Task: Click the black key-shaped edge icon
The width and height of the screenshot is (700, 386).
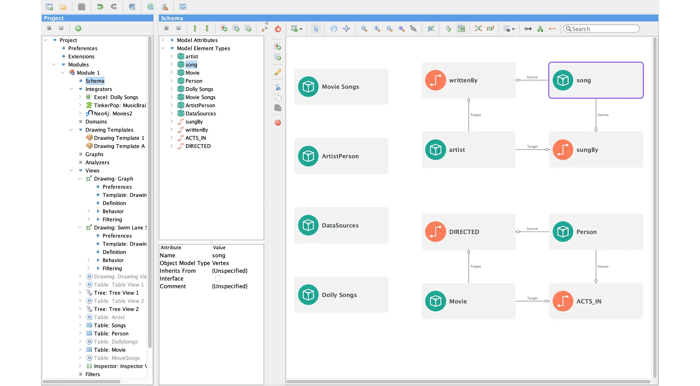Action: [x=528, y=29]
